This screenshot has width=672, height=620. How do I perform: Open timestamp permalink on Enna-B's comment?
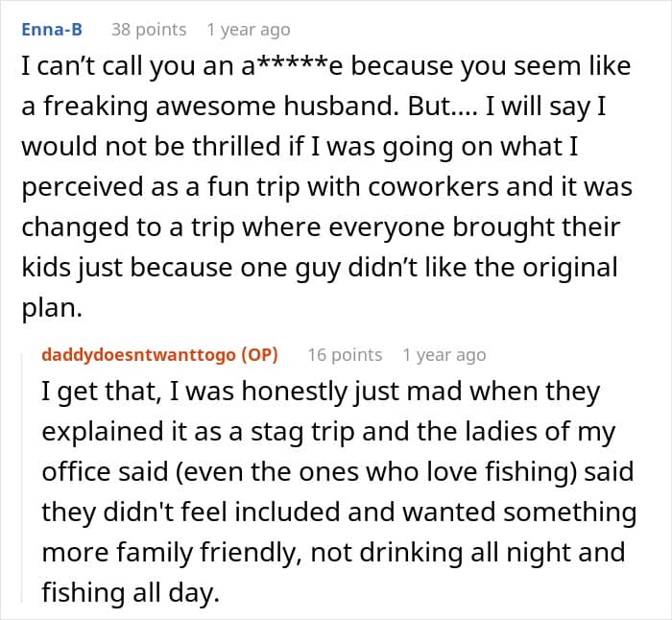(x=248, y=30)
